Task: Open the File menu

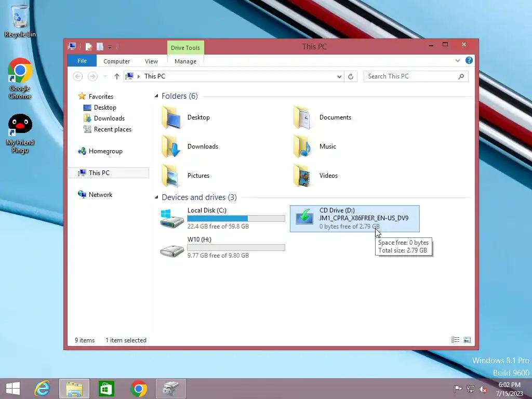Action: [x=82, y=61]
